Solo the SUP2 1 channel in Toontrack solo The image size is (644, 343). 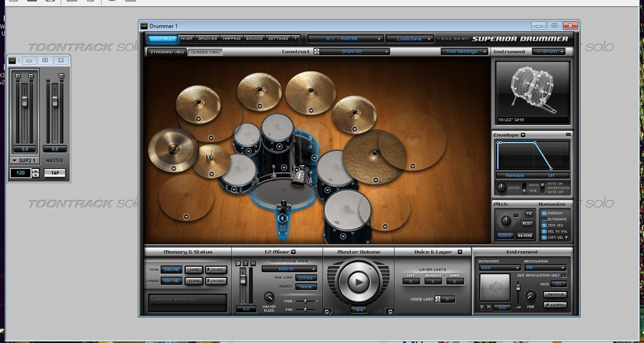(x=18, y=76)
